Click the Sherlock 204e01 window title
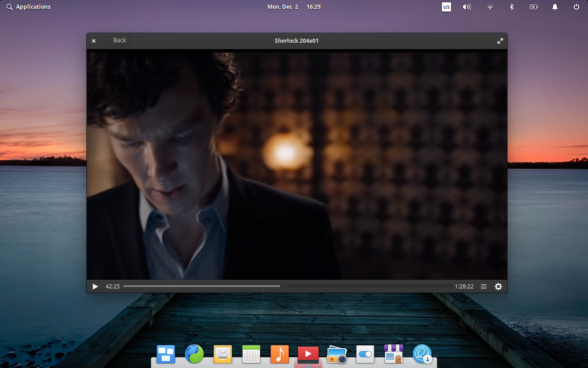The height and width of the screenshot is (368, 588). (297, 40)
